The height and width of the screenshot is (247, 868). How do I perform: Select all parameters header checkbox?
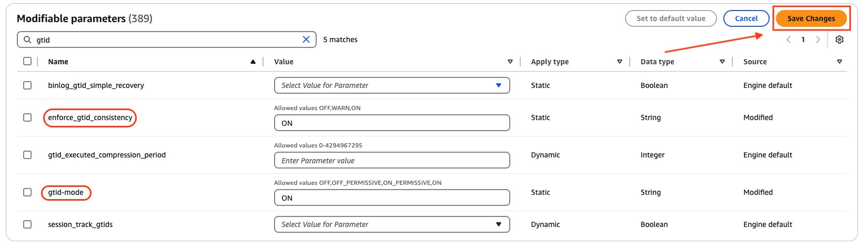click(27, 61)
